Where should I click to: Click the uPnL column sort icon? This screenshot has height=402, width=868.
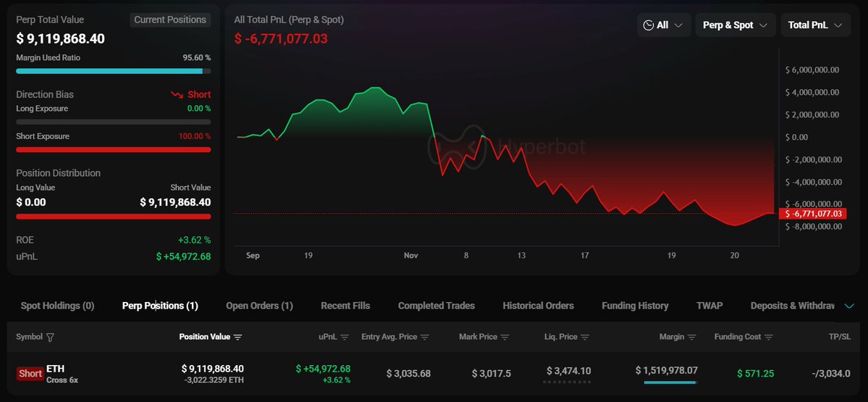(345, 338)
